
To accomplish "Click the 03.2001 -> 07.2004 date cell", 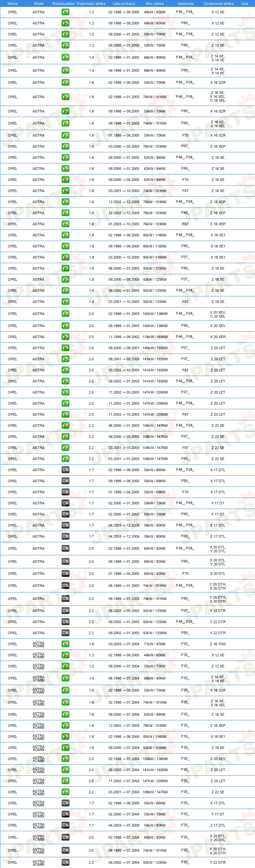I will point(124,792).
